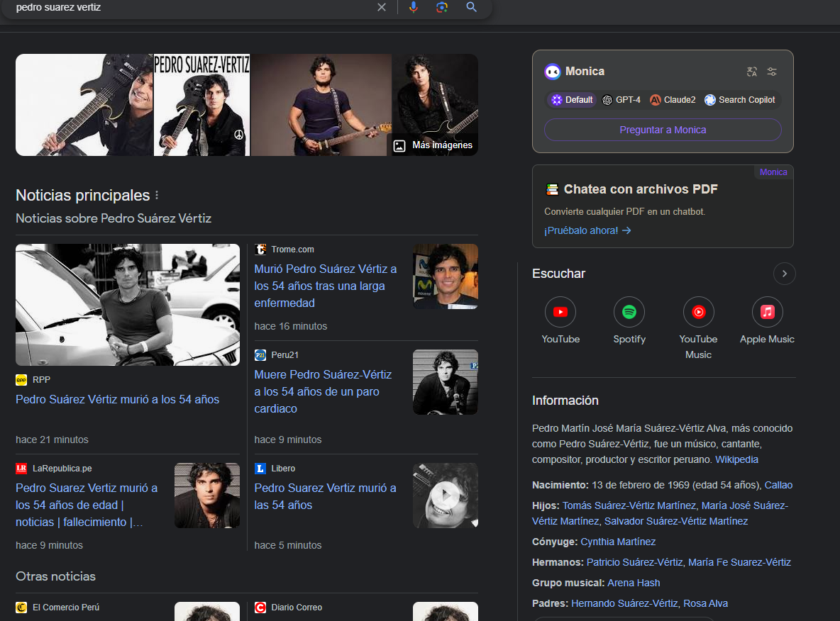Open RPP black-and-white car photo
This screenshot has height=621, width=840.
click(x=128, y=305)
